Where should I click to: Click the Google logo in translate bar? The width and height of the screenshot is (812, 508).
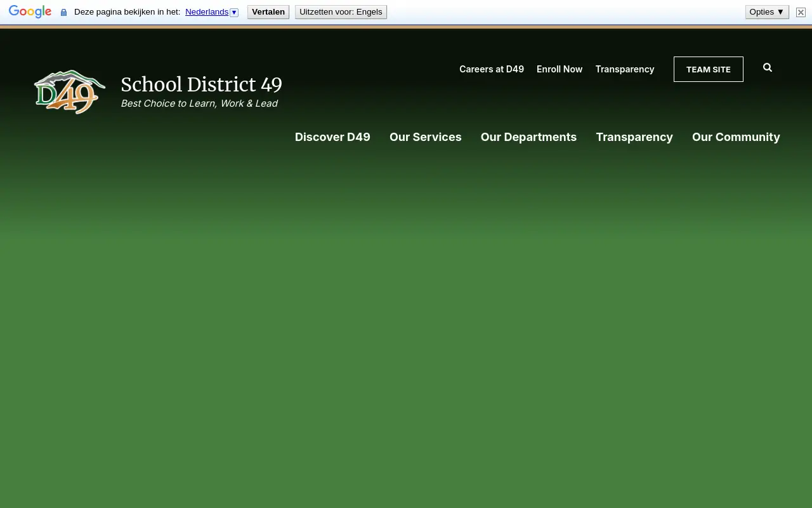(x=30, y=12)
